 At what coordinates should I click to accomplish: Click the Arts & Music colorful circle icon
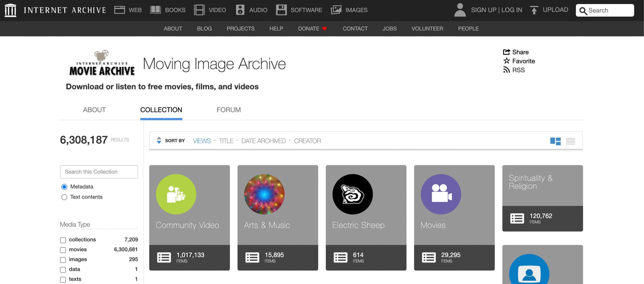pyautogui.click(x=264, y=194)
